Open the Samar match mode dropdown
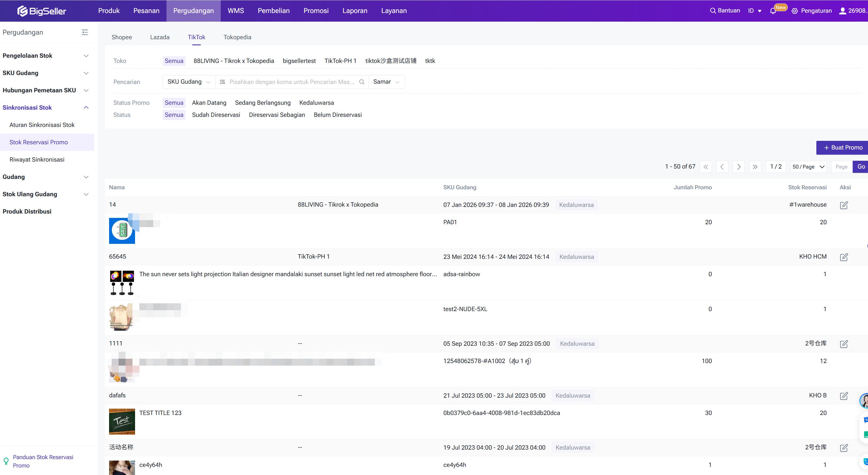The width and height of the screenshot is (868, 475). pos(386,82)
